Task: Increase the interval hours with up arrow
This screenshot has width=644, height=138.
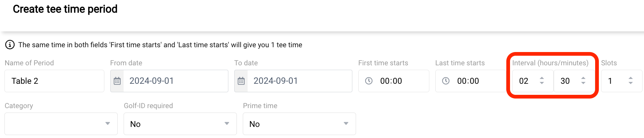Action: (x=542, y=78)
